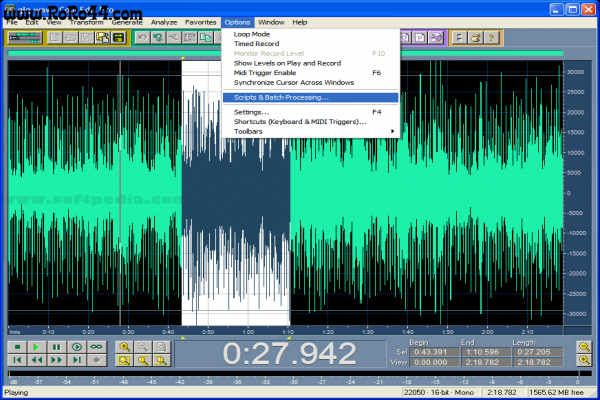Image resolution: width=600 pixels, height=400 pixels.
Task: Click the View Begin field 0:00.000
Action: [434, 362]
